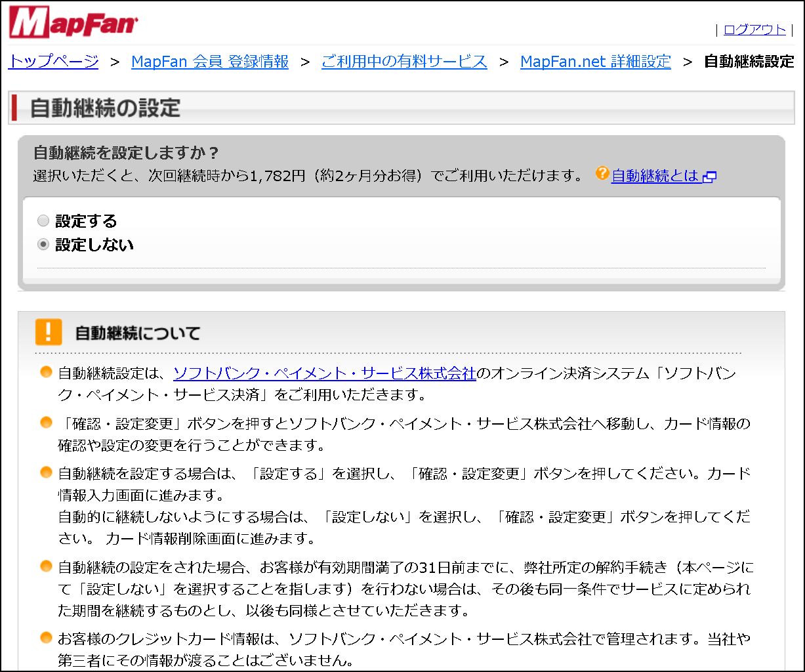Open ソフトバンク・ペイメント・サービス株式会社 link
The image size is (805, 672).
click(324, 373)
